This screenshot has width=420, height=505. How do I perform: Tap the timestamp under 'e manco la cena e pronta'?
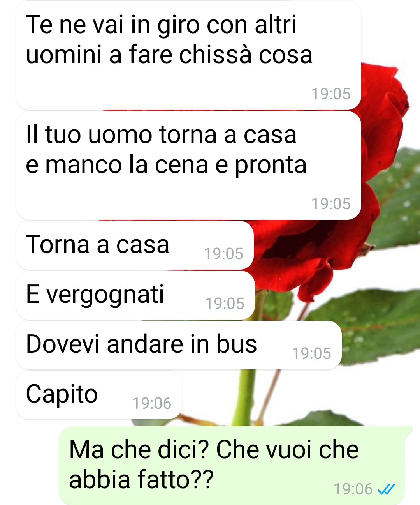click(x=331, y=204)
